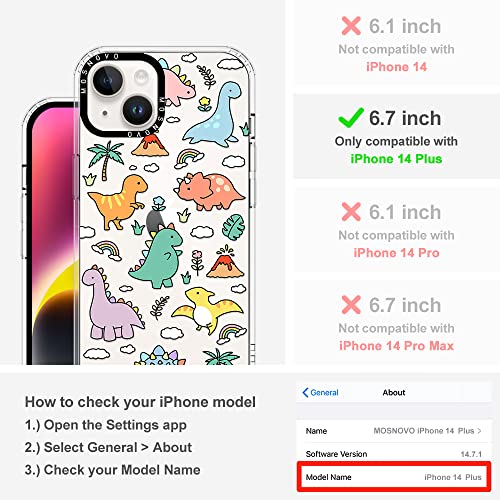
Task: Click the red X beside iPhone 14 6.1 inch
Action: point(351,26)
